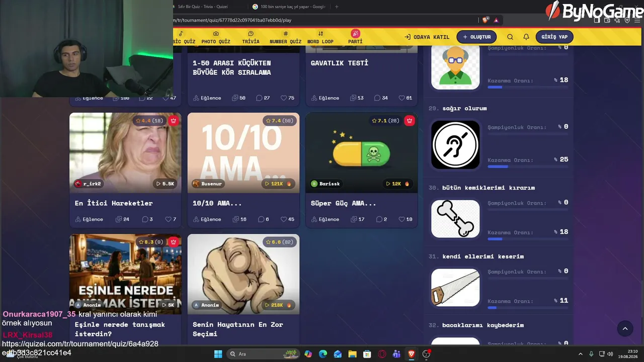Viewport: 644px width, 362px height.
Task: Click the Brave Shields icon in address bar
Action: (485, 20)
